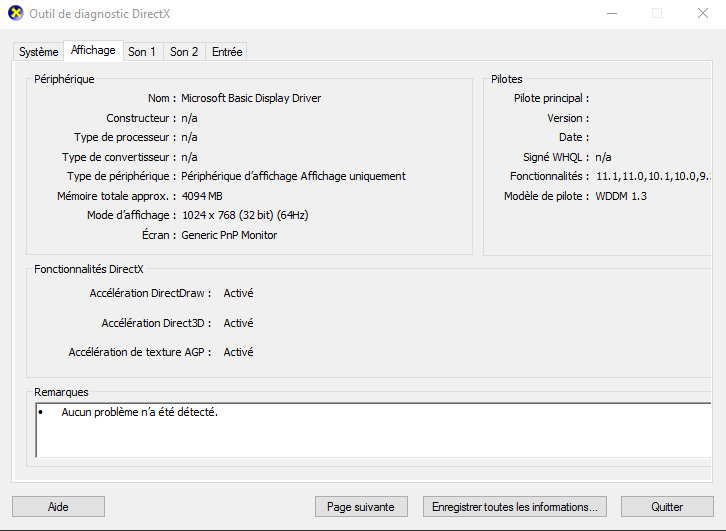Click the '1024 x 768 (32 bit) (64Hz)' value
The width and height of the screenshot is (726, 531).
(x=245, y=215)
